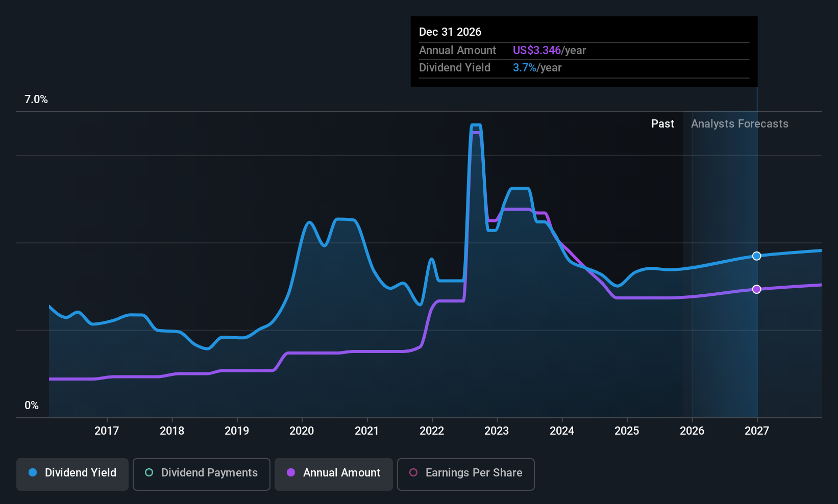Collapse the Analysts Forecasts section
This screenshot has width=838, height=504.
(740, 123)
